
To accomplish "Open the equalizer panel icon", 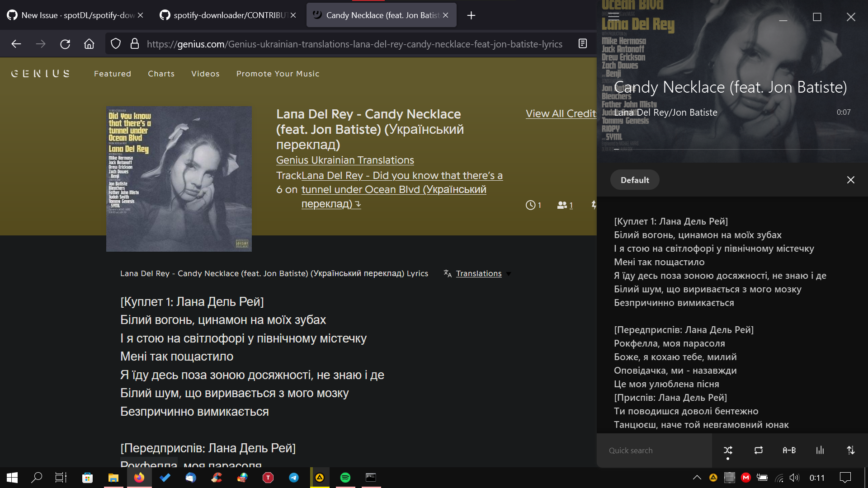I will click(x=820, y=450).
